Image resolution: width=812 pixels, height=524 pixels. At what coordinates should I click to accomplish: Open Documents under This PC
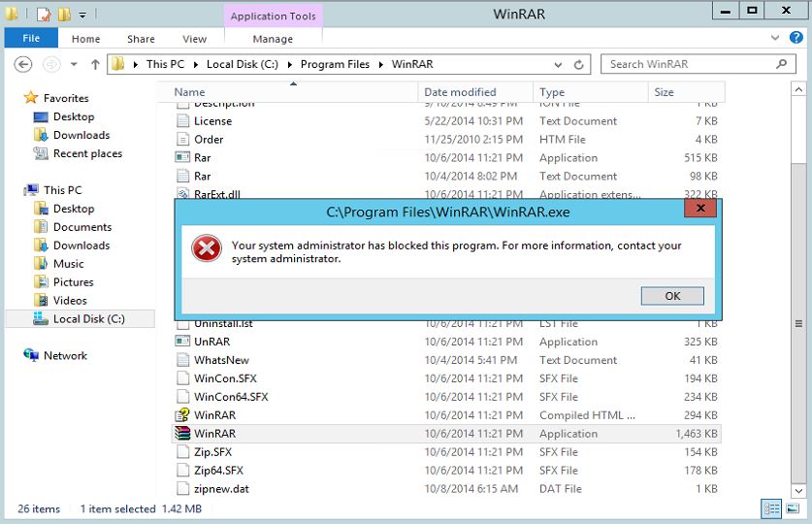pyautogui.click(x=82, y=227)
